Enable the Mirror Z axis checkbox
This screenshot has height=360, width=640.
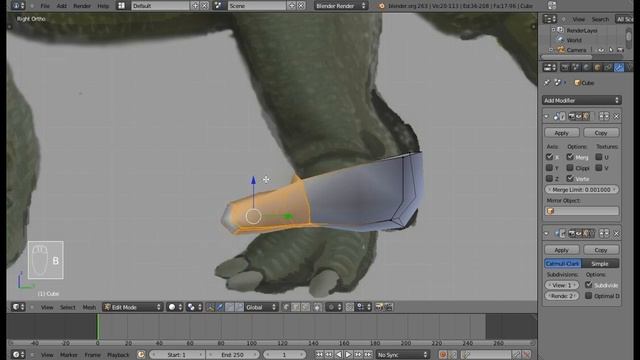[549, 178]
